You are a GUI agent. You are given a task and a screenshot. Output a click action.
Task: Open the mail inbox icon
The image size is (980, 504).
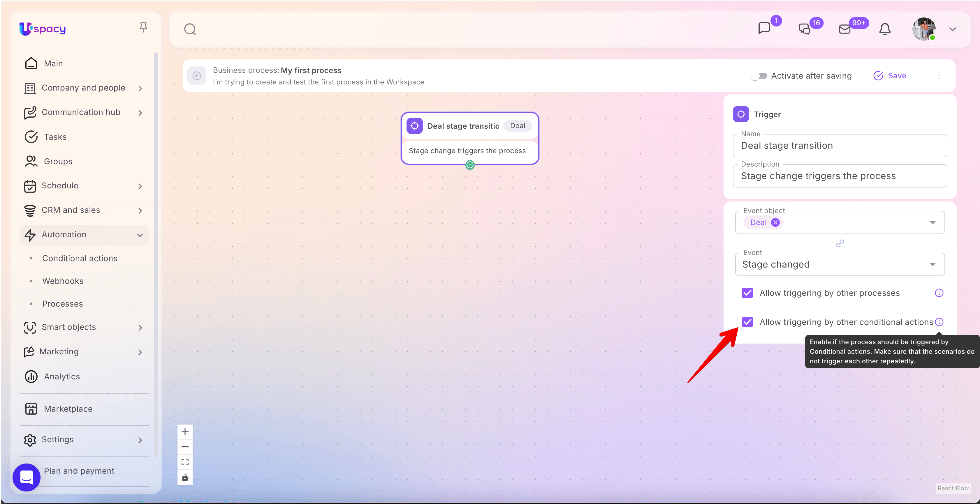tap(844, 29)
